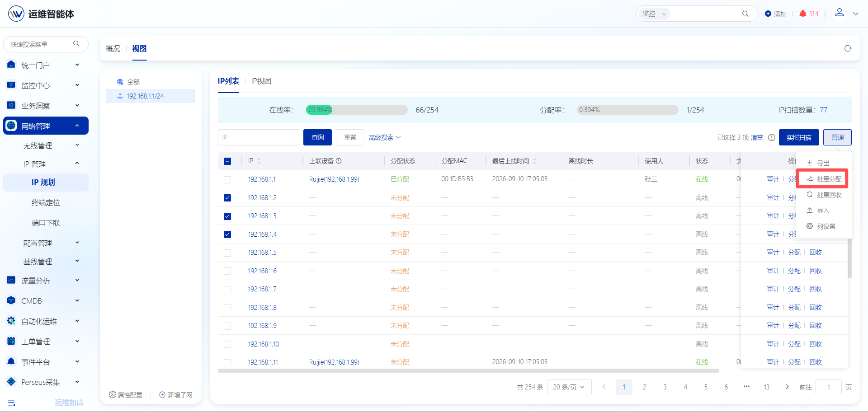Click the 事件平台 bell icon
Viewport: 868px width, 412px height.
click(x=11, y=361)
